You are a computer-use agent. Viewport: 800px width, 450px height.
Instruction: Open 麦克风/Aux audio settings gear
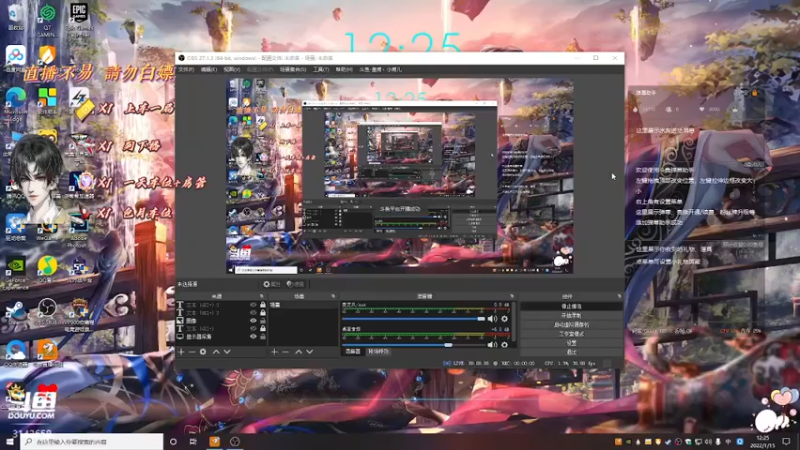pos(505,319)
